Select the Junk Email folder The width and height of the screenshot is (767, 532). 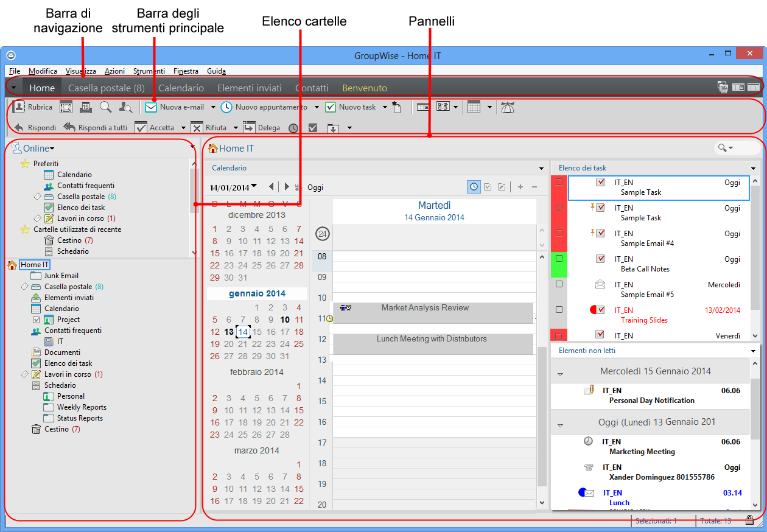click(x=61, y=276)
